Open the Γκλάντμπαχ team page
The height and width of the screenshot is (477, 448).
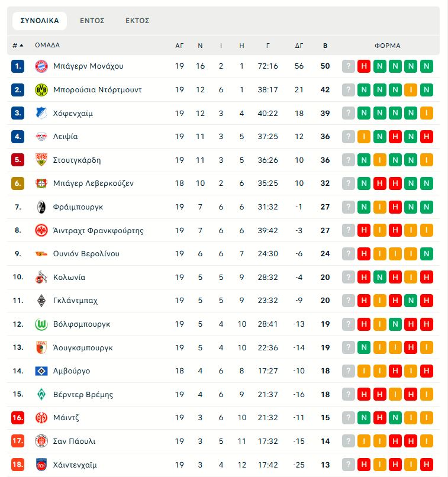coord(74,300)
